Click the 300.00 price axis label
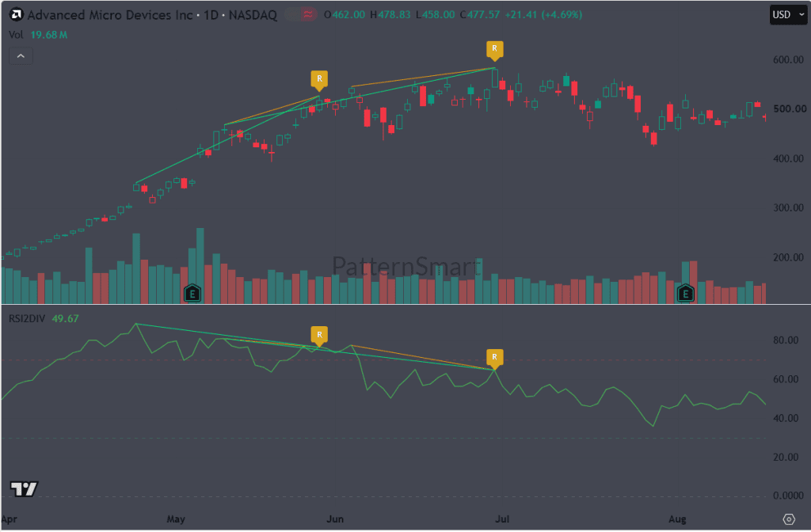This screenshot has width=811, height=532. coord(788,208)
